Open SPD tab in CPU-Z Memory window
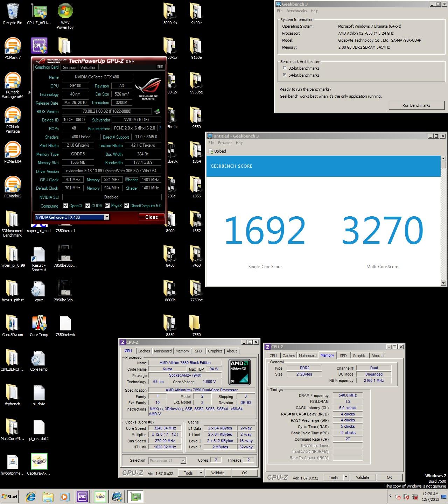 343,356
